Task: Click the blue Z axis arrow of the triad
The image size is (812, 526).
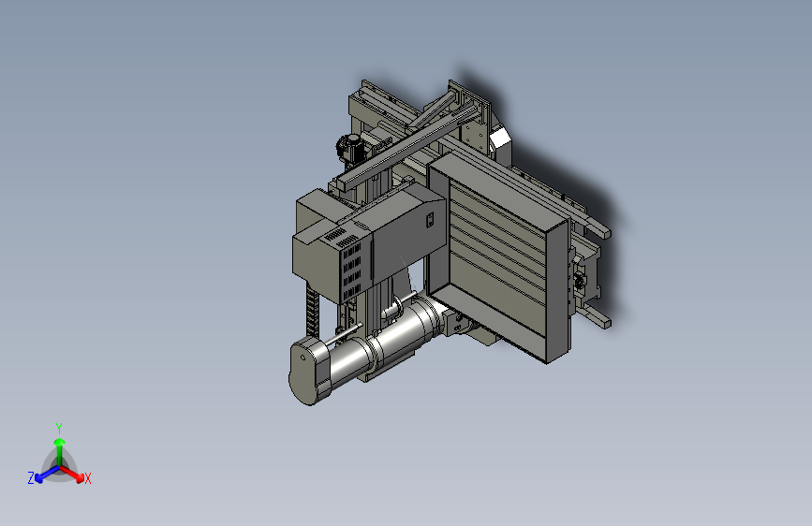Action: (x=48, y=474)
